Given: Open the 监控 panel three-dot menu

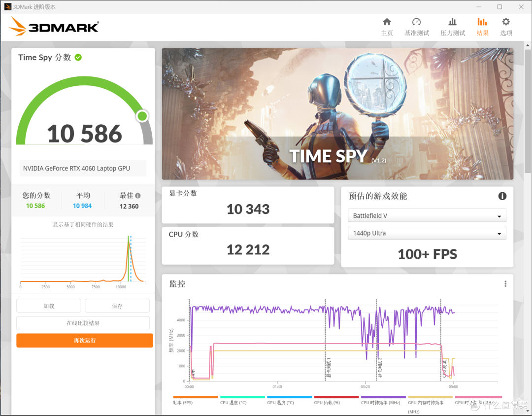Looking at the screenshot, I should 505,284.
